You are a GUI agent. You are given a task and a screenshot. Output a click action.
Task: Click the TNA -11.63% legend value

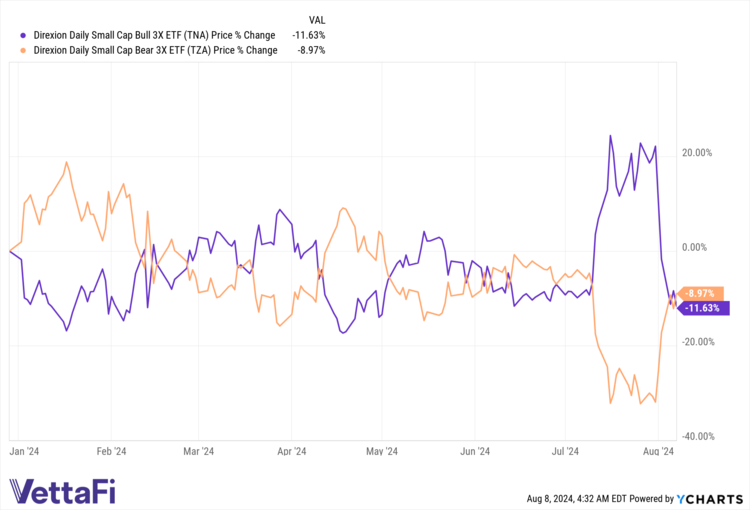click(x=310, y=35)
